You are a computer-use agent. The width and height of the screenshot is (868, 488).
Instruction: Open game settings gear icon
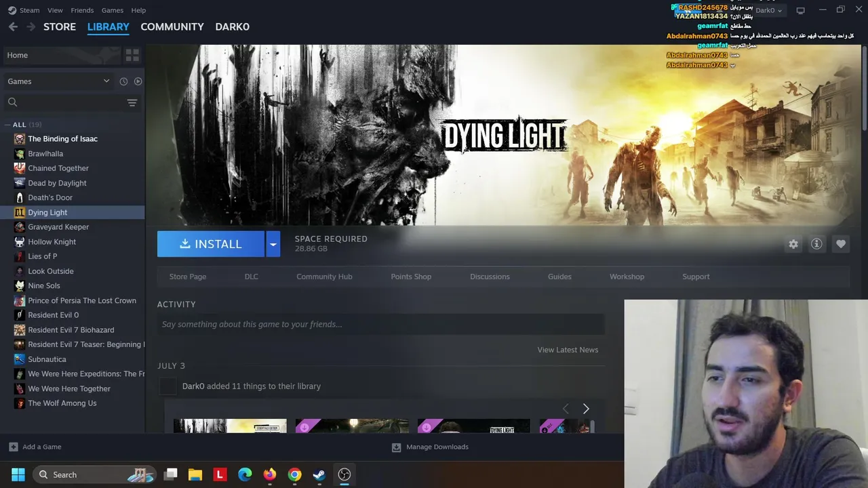click(x=793, y=244)
